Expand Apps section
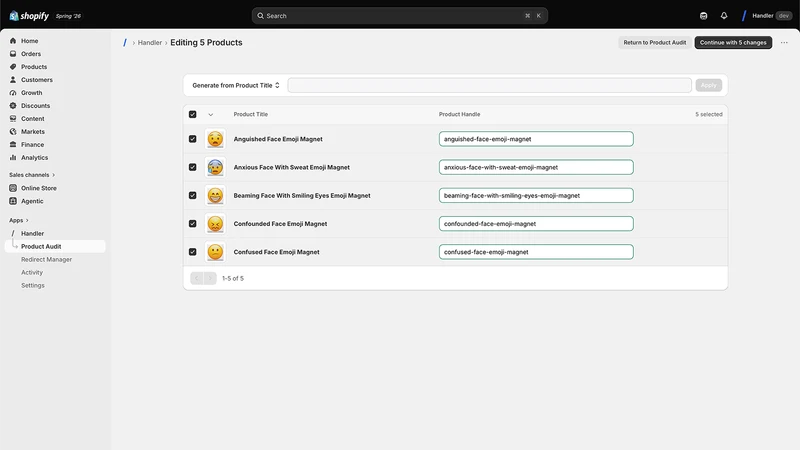The width and height of the screenshot is (800, 450). pyautogui.click(x=19, y=220)
